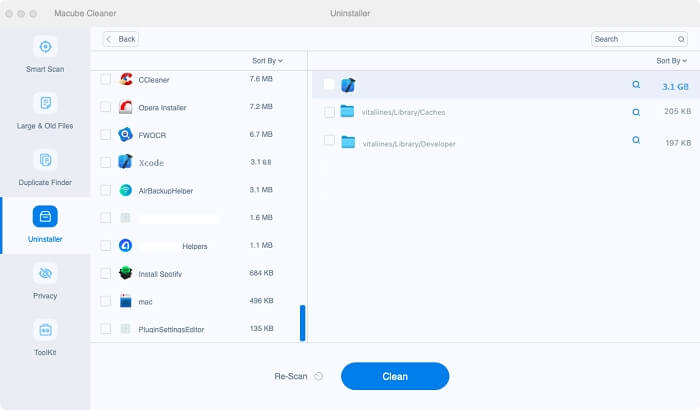Click the FWOCR app icon
Image resolution: width=700 pixels, height=410 pixels.
pos(126,135)
